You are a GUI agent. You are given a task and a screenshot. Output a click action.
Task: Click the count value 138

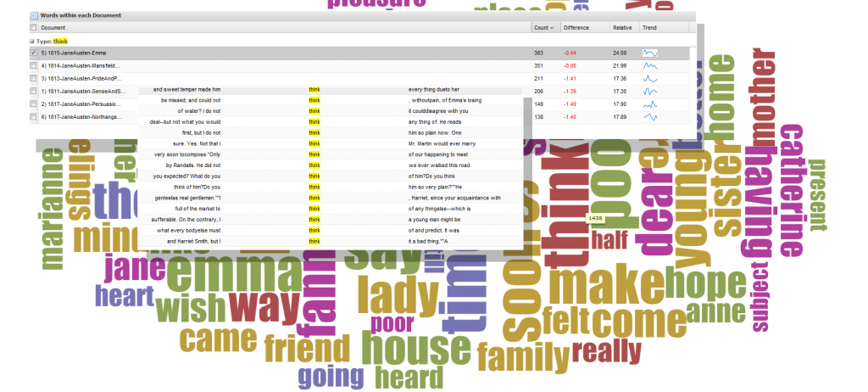coord(539,116)
